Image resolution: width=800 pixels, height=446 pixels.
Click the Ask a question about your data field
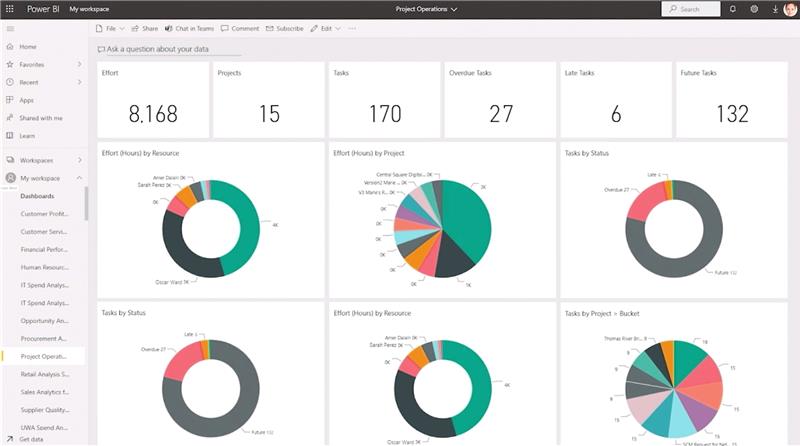pyautogui.click(x=168, y=49)
